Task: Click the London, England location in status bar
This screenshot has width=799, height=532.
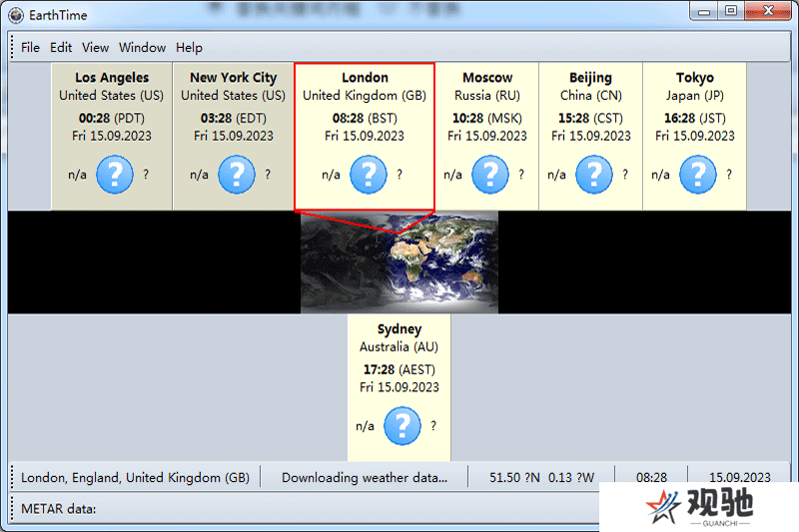Action: [x=136, y=477]
